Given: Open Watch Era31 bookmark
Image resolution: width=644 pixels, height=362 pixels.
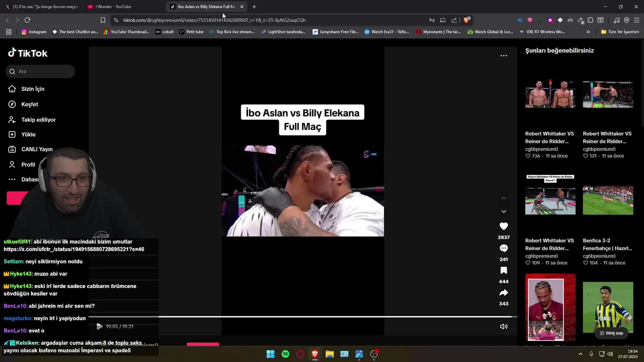Looking at the screenshot, I should point(386,32).
